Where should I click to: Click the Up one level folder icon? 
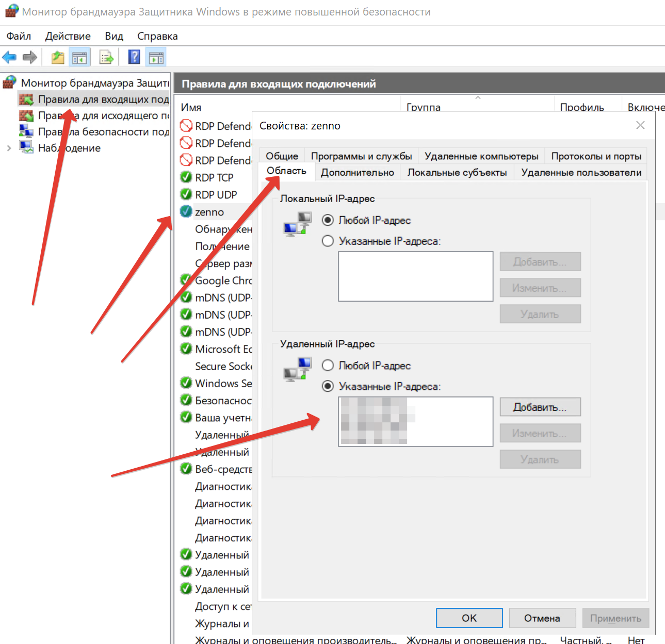click(58, 57)
